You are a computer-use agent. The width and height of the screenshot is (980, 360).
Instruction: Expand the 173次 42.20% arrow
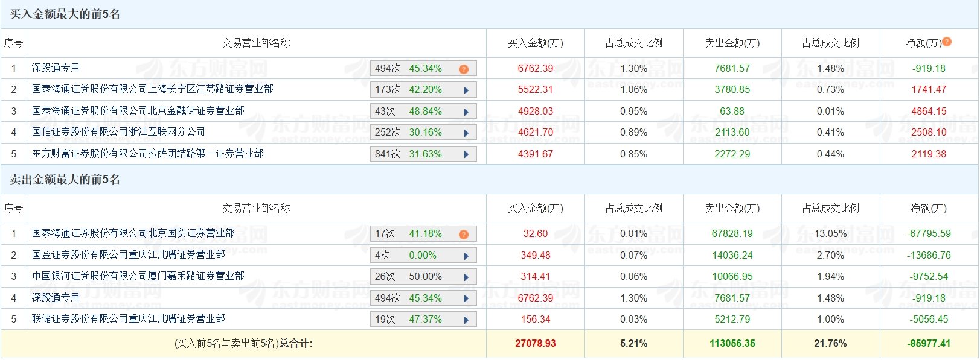click(466, 90)
